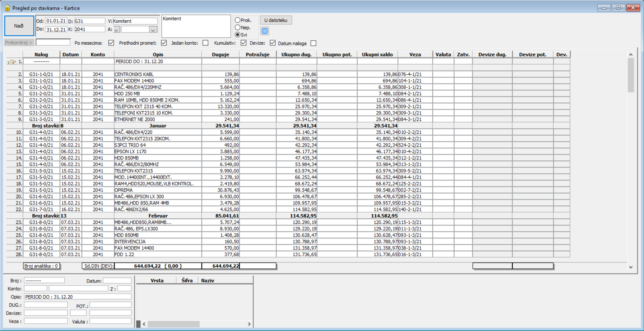The width and height of the screenshot is (644, 331).
Task: Click the Opis column header
Action: click(158, 55)
